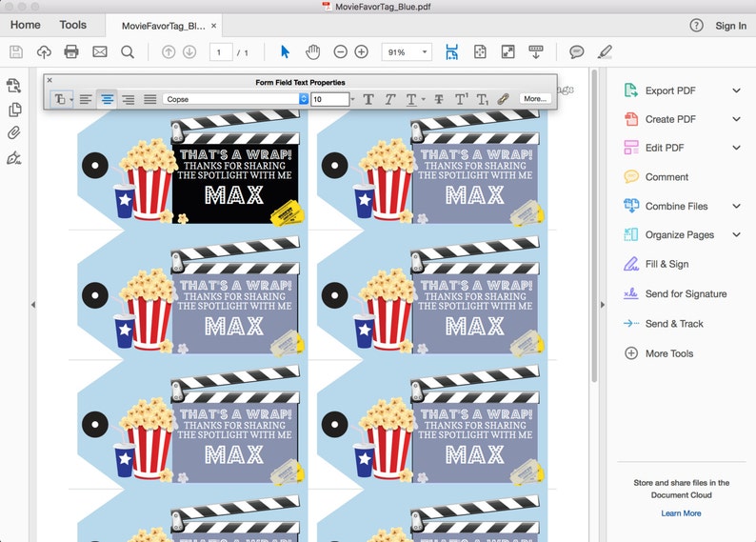Open Attachments paperclip panel

pyautogui.click(x=14, y=133)
